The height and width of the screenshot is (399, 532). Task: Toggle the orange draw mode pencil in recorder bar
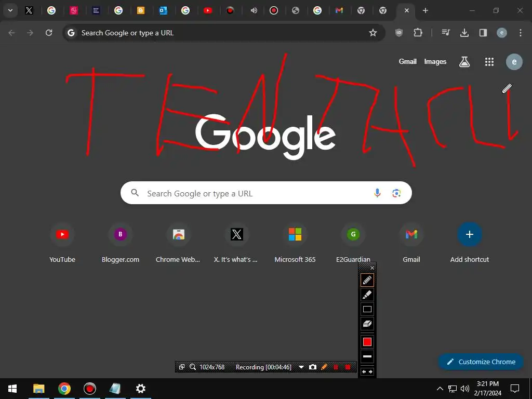click(x=324, y=367)
